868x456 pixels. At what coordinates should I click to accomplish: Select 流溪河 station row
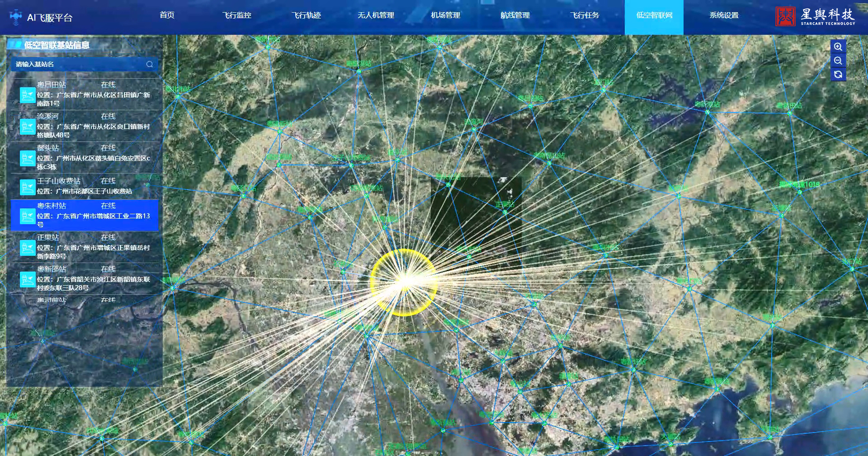click(x=85, y=126)
